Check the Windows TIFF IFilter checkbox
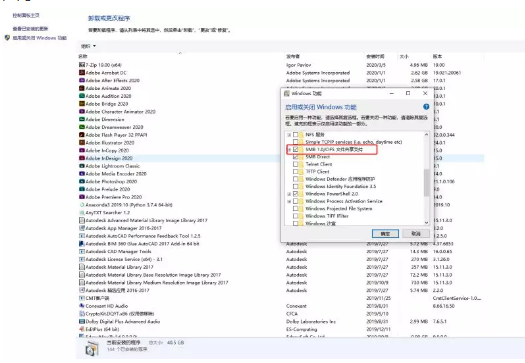Image resolution: width=525 pixels, height=363 pixels. pos(296,216)
